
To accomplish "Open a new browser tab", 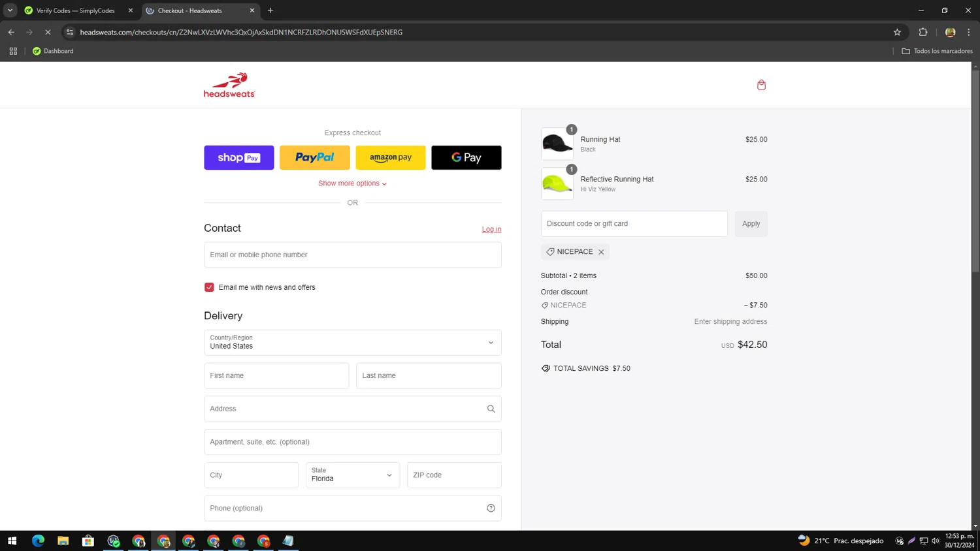I will pos(270,10).
